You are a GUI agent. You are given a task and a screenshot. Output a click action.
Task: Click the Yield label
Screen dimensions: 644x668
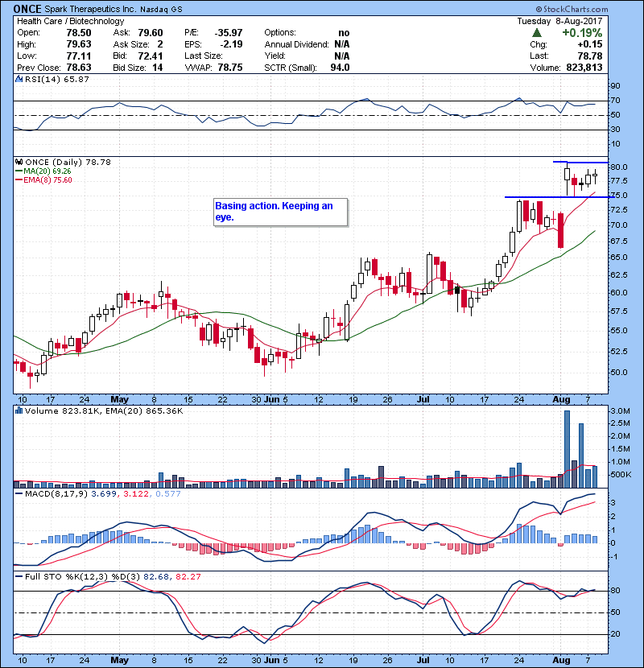275,56
